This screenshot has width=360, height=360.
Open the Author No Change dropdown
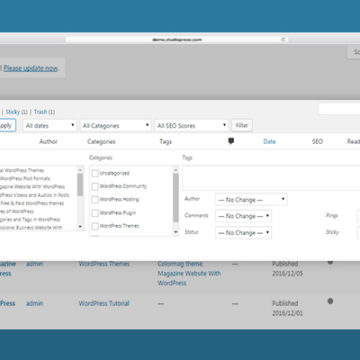[x=251, y=200]
